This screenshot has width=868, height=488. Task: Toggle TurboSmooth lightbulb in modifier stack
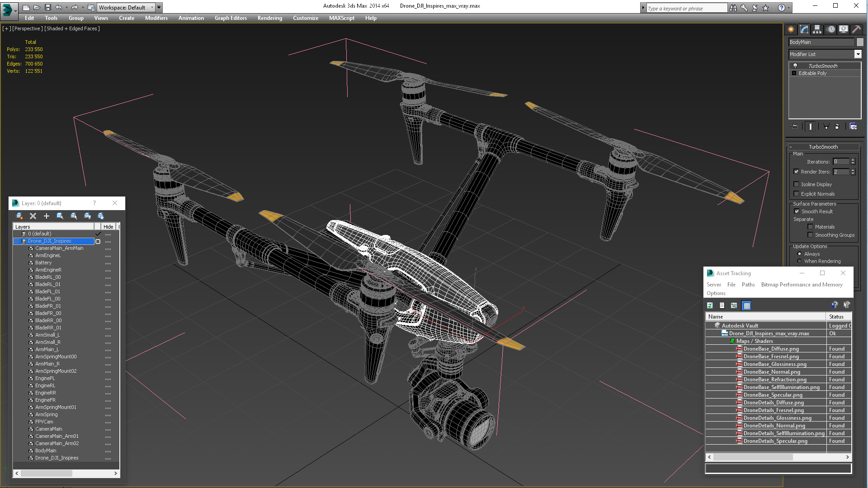[795, 66]
